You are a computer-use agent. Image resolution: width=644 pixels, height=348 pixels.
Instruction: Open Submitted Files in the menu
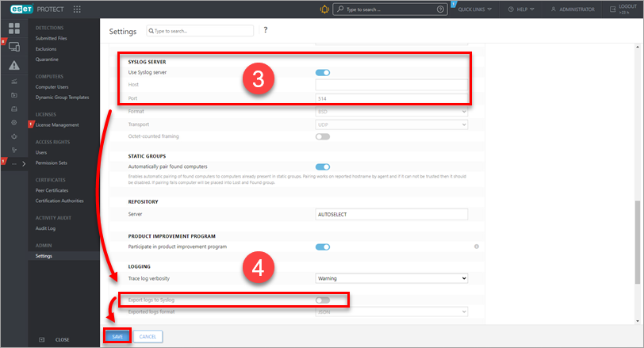51,38
